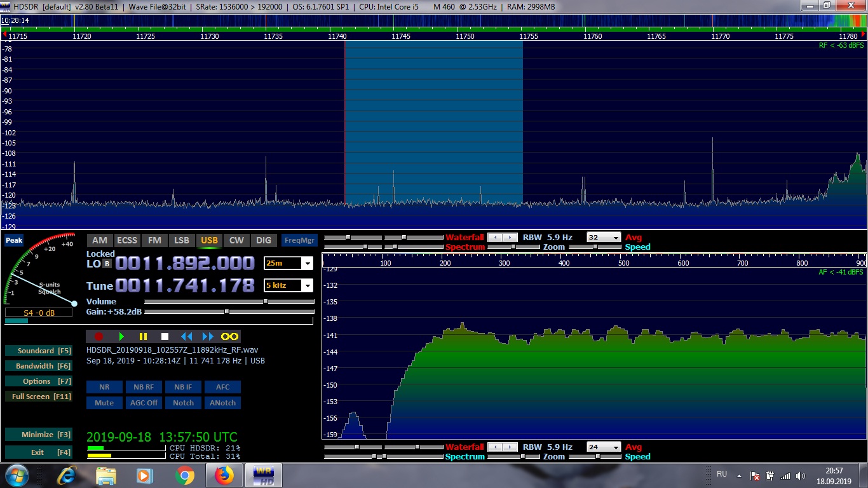Click the LO frequency 0011.892.000 display
Viewport: 868px width, 488px height.
pyautogui.click(x=185, y=263)
